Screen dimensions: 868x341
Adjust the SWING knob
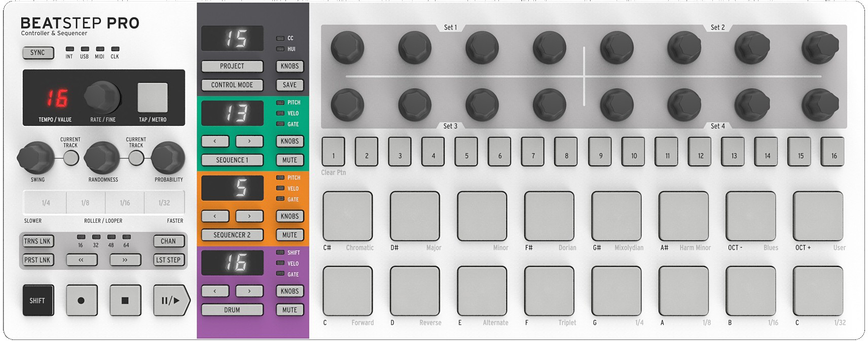(36, 157)
